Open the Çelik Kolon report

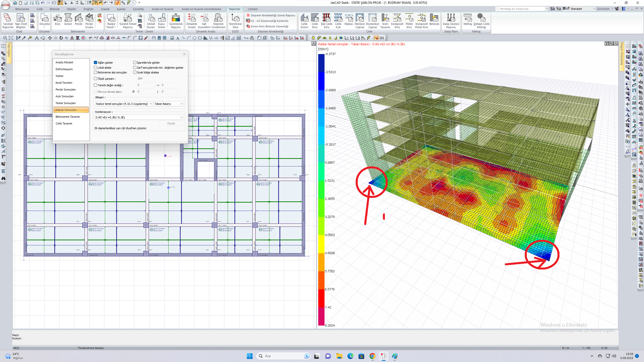(x=304, y=21)
